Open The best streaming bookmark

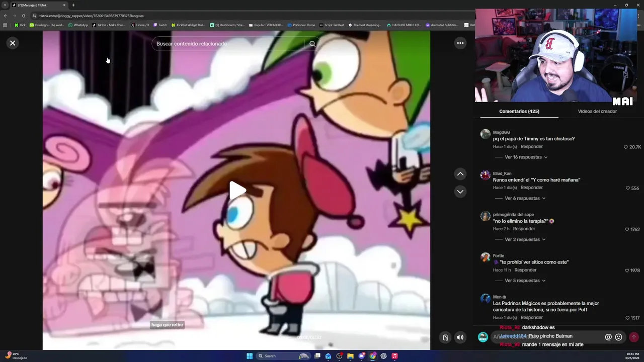365,25
